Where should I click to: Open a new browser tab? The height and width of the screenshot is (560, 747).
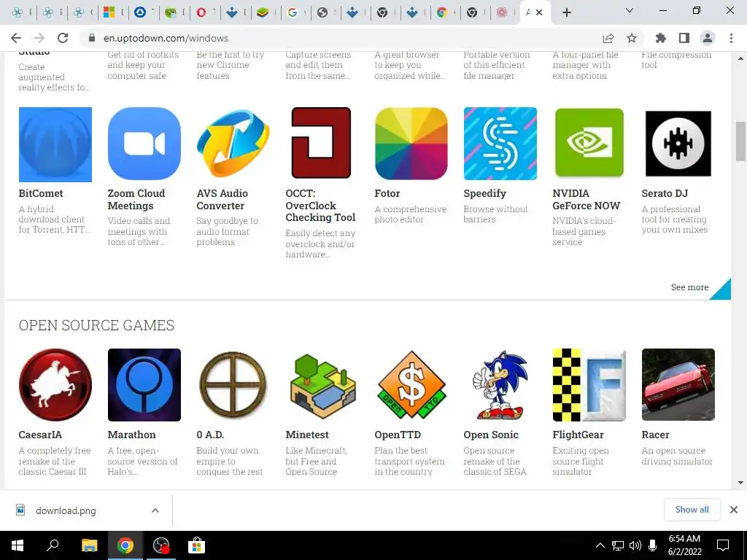pos(566,12)
